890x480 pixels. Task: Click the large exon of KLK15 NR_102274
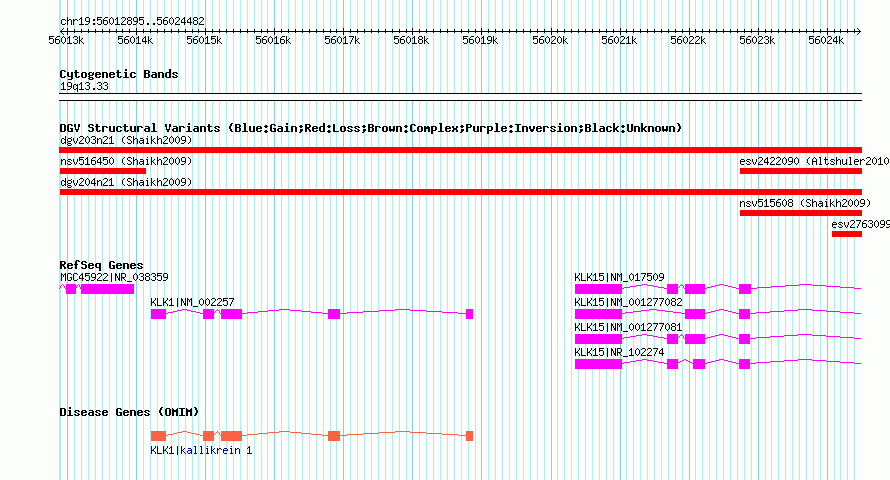click(598, 364)
